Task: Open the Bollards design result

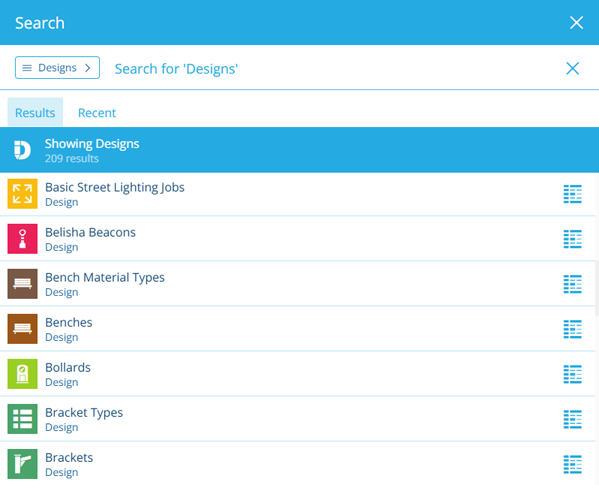Action: pos(298,374)
